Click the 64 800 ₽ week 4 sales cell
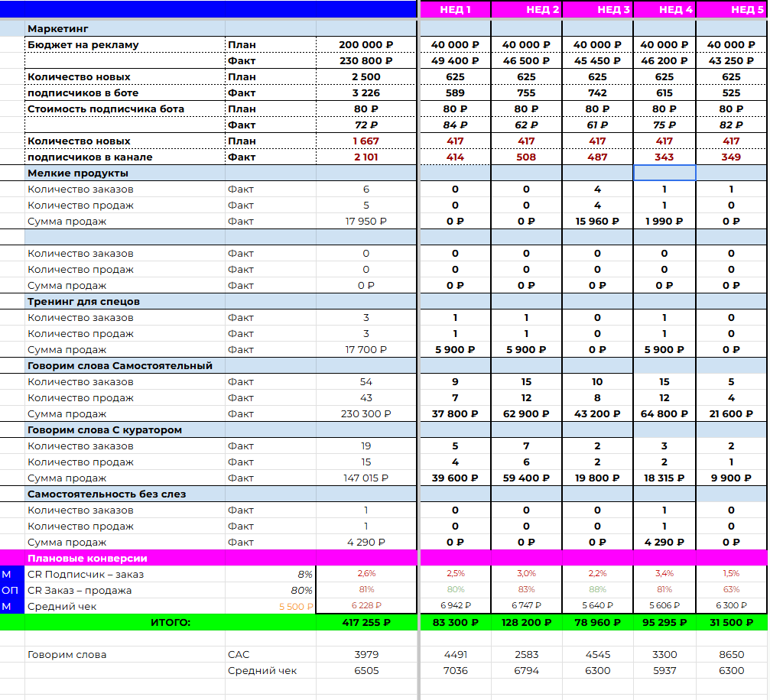The height and width of the screenshot is (700, 770). [664, 414]
